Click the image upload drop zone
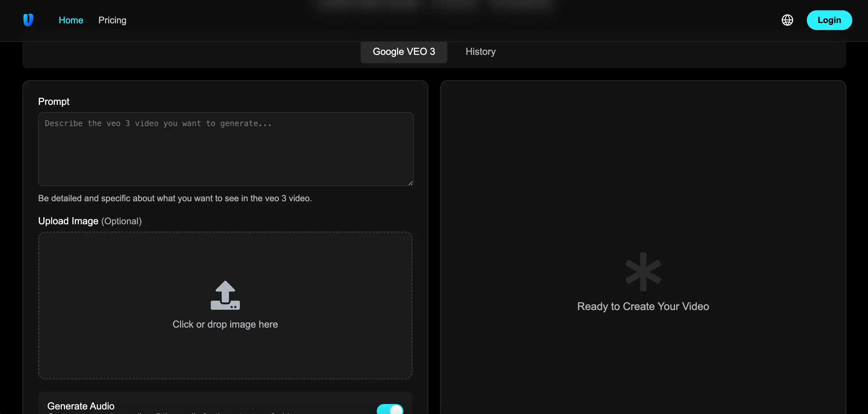 [225, 305]
